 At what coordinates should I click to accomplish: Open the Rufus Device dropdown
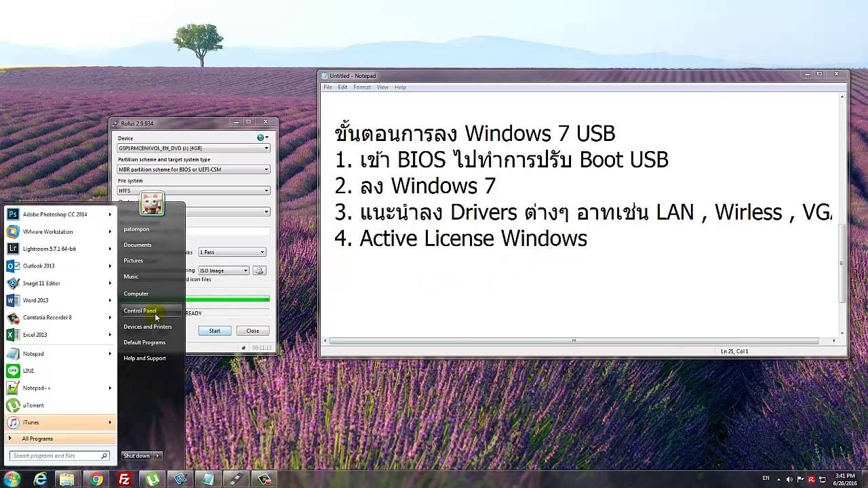194,148
